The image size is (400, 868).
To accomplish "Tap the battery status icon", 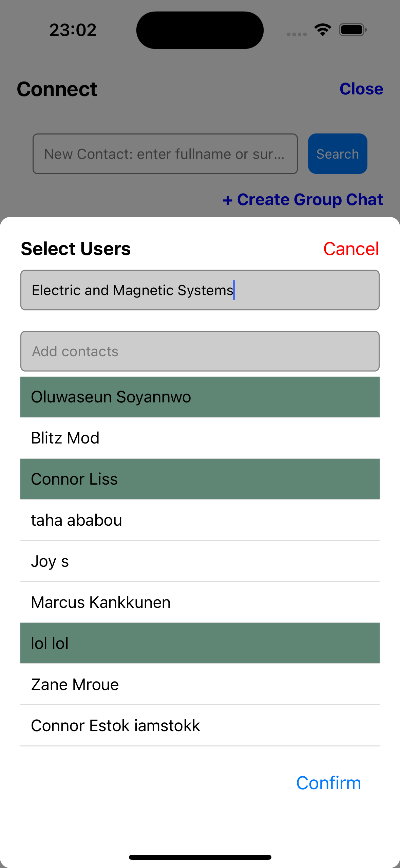I will pyautogui.click(x=353, y=30).
